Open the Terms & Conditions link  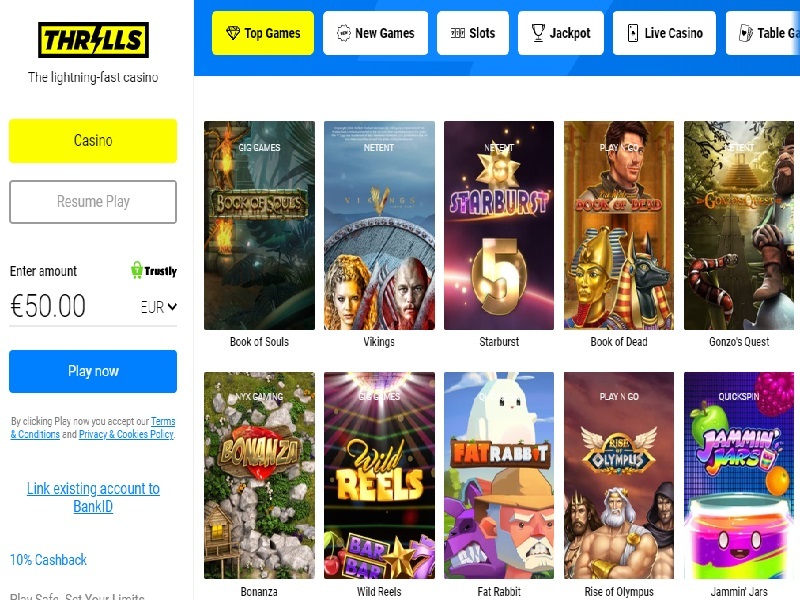tap(93, 428)
